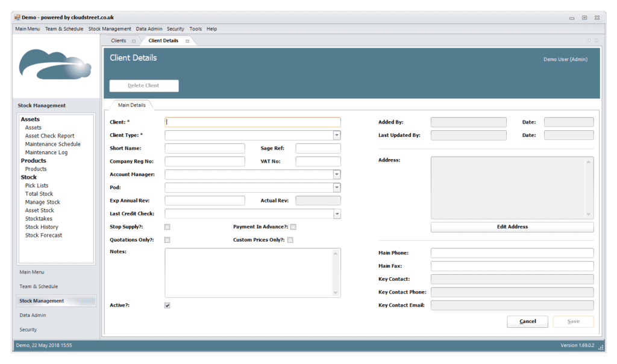Expand the Account Manager dropdown
Image resolution: width=617 pixels, height=364 pixels.
(x=336, y=174)
